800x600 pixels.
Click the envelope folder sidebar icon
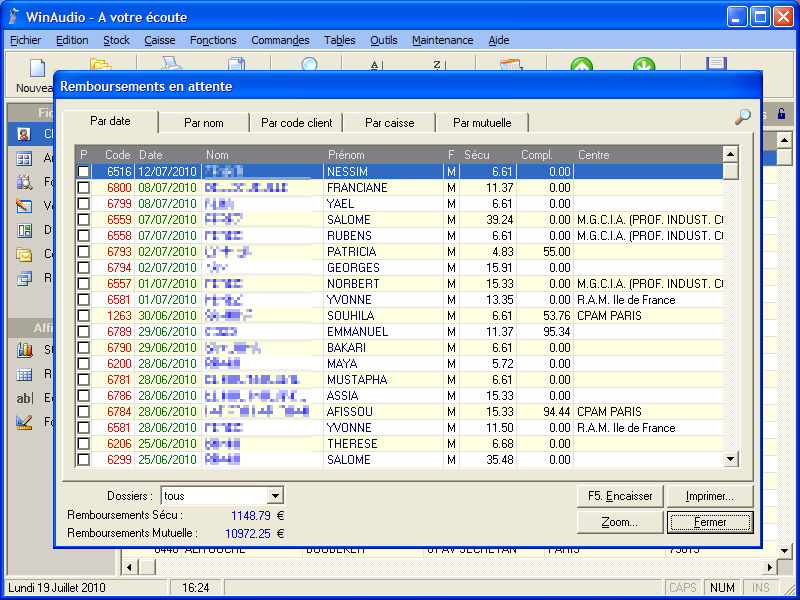click(x=25, y=254)
